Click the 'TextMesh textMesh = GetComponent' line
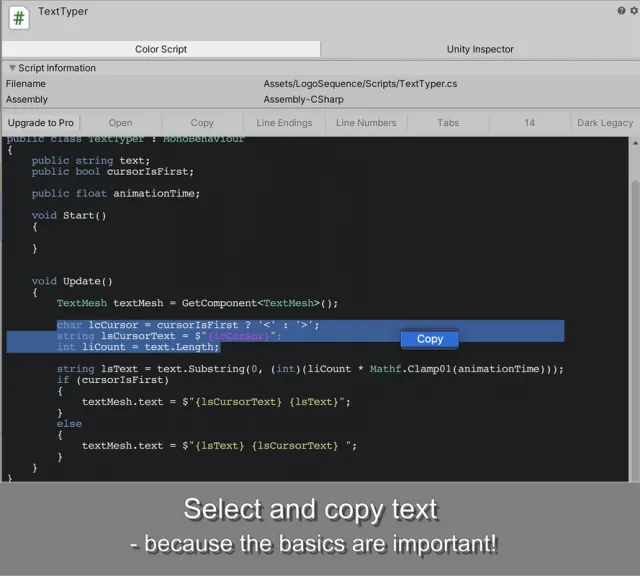The width and height of the screenshot is (640, 576). tap(197, 303)
